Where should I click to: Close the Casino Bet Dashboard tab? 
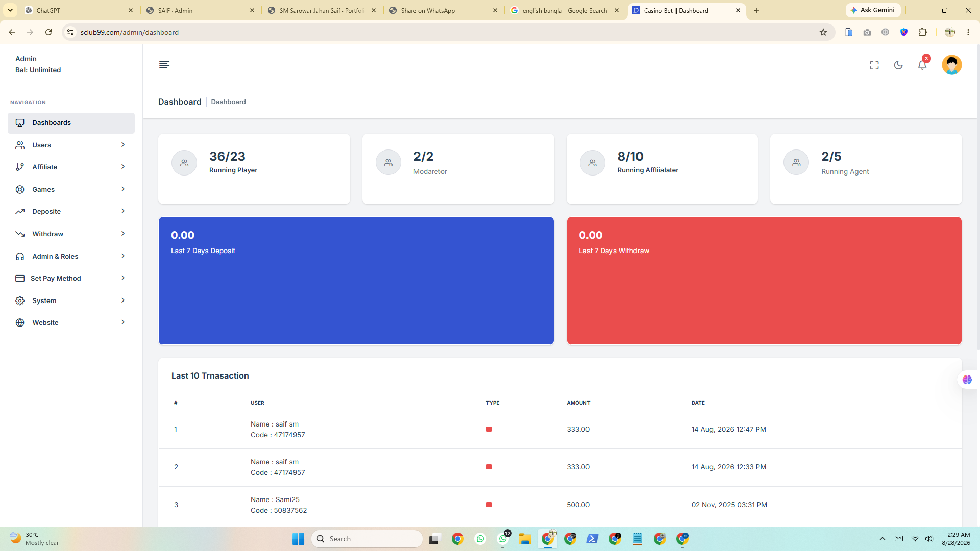(738, 10)
